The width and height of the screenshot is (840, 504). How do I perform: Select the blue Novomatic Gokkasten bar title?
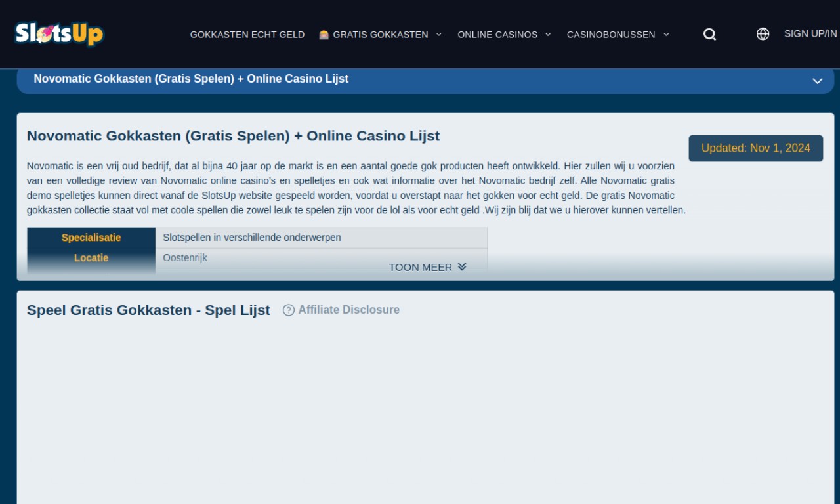pyautogui.click(x=191, y=79)
